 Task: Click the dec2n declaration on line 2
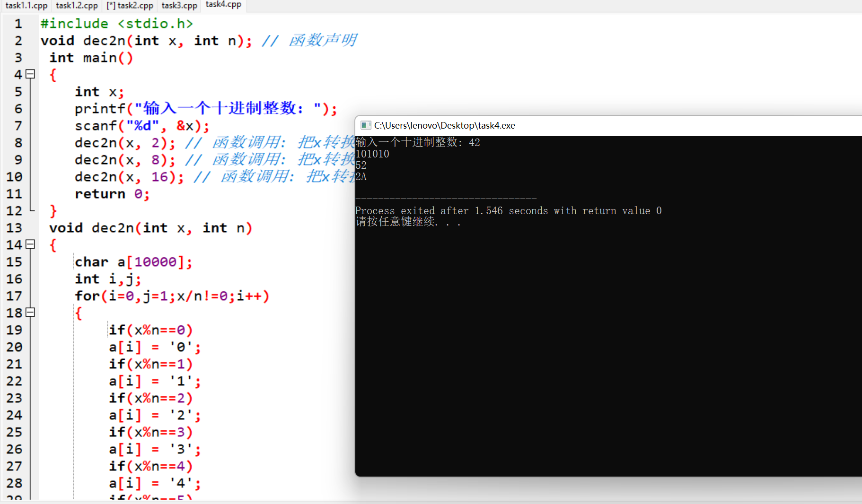pos(146,41)
